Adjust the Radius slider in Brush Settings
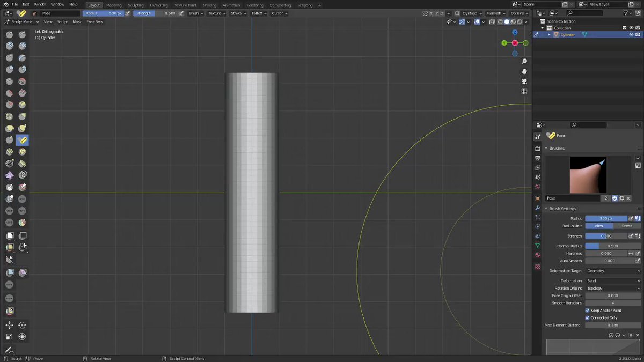Image resolution: width=644 pixels, height=362 pixels. (x=606, y=218)
